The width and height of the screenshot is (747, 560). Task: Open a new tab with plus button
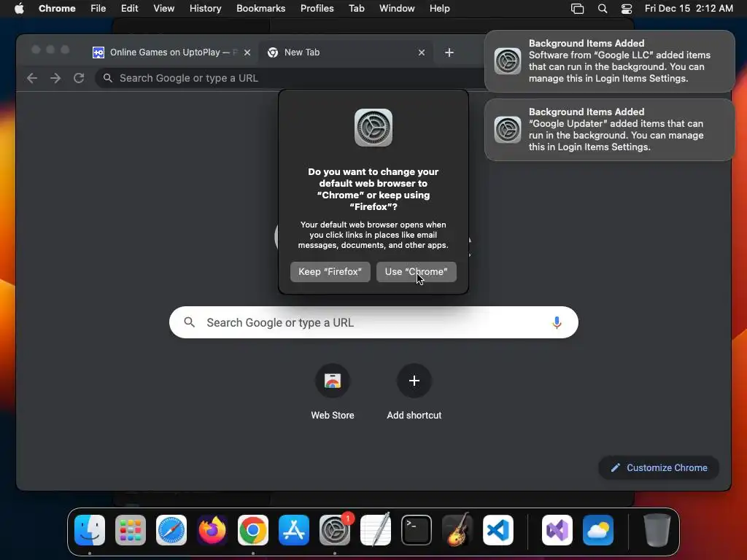pos(449,52)
